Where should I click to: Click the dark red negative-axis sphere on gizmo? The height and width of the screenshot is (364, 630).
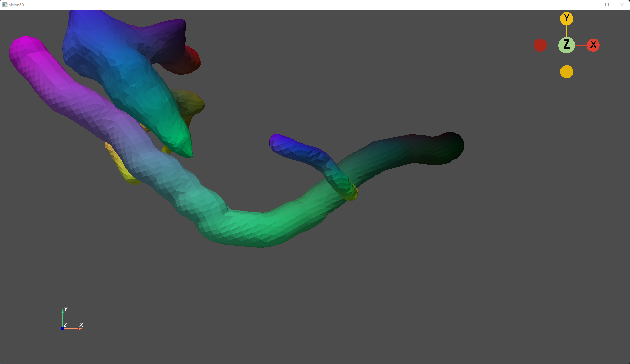click(540, 45)
